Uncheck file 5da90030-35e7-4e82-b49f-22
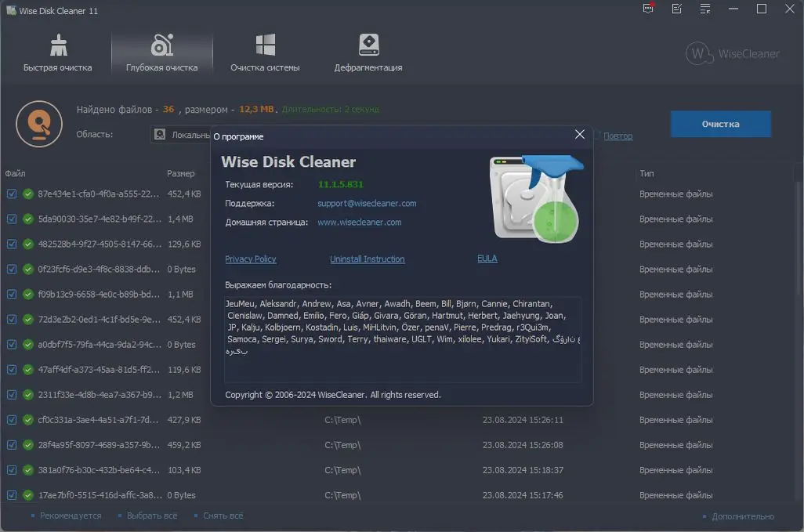This screenshot has width=804, height=532. pyautogui.click(x=12, y=219)
